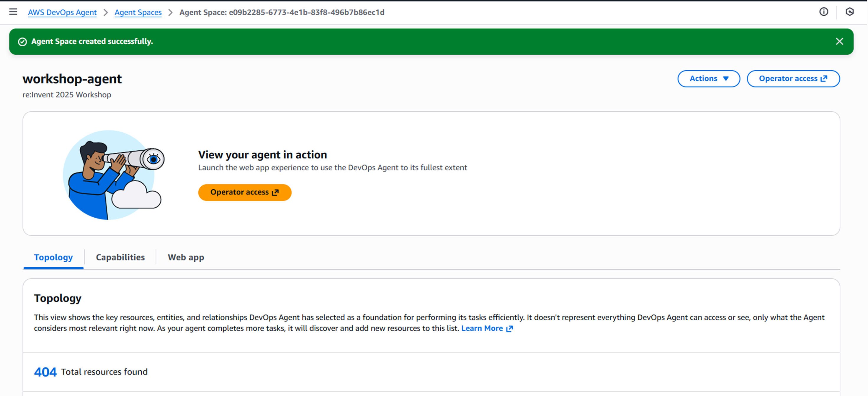Open the hamburger navigation menu
The height and width of the screenshot is (396, 868).
click(13, 12)
